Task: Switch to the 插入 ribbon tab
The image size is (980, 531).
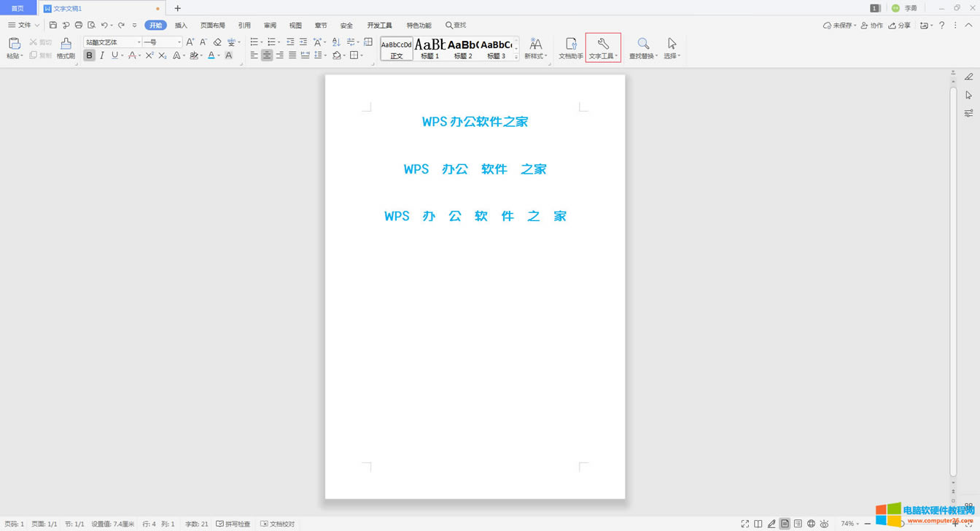Action: pyautogui.click(x=180, y=24)
